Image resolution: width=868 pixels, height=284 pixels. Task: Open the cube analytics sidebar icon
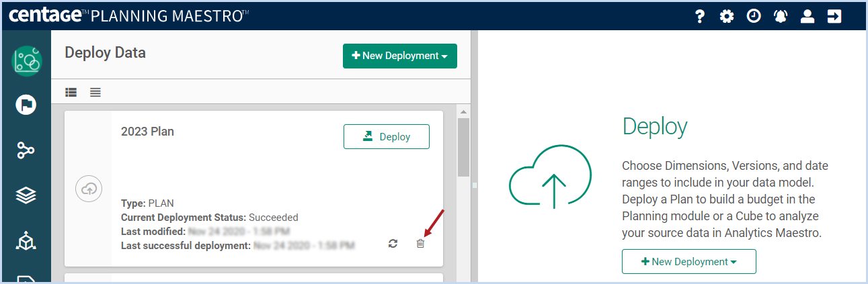pos(26,241)
